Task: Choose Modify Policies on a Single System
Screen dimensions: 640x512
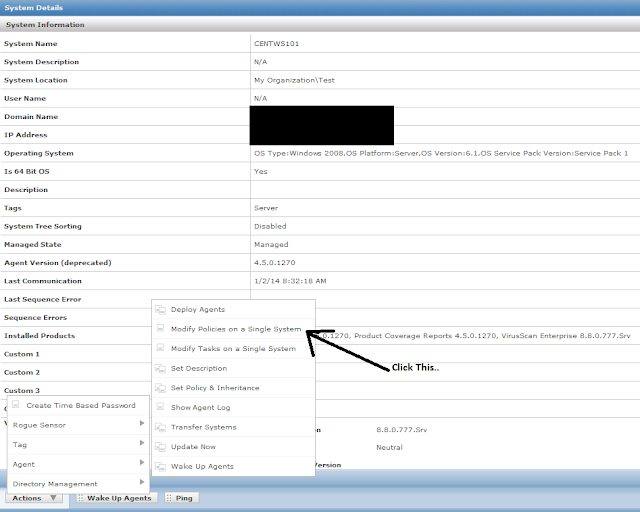Action: 233,329
